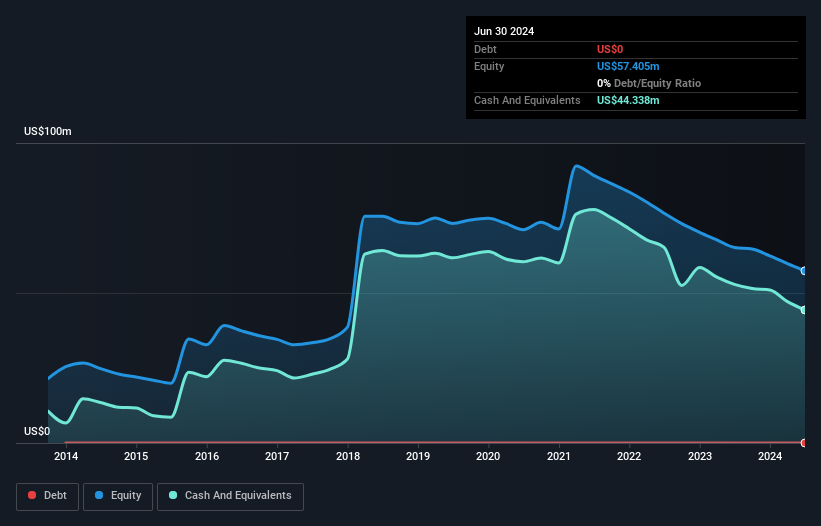Select the Equity endpoint marker at 2024

(x=804, y=271)
